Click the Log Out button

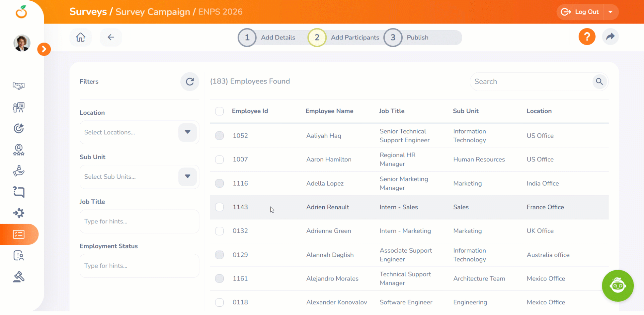(x=580, y=12)
